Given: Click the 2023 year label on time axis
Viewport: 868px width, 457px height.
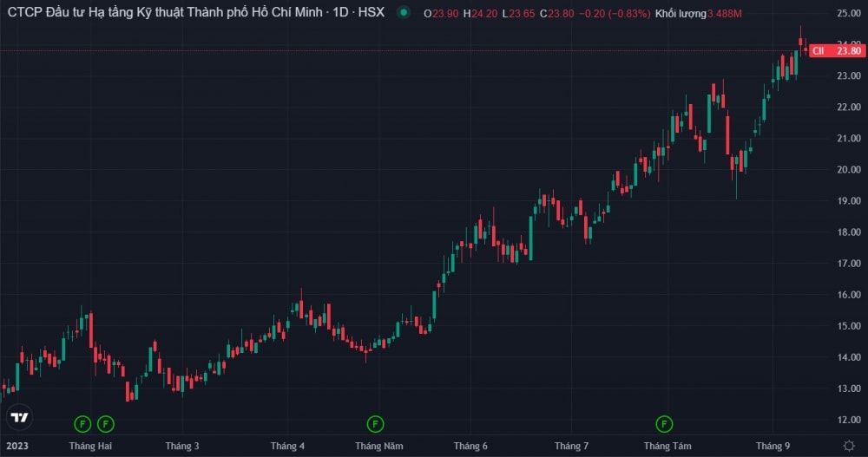Looking at the screenshot, I should 17,446.
